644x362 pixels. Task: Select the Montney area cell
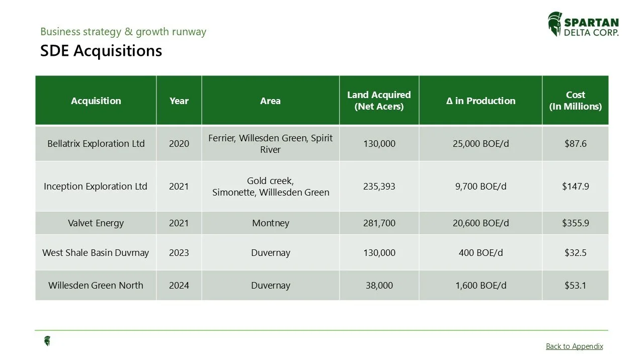(271, 223)
